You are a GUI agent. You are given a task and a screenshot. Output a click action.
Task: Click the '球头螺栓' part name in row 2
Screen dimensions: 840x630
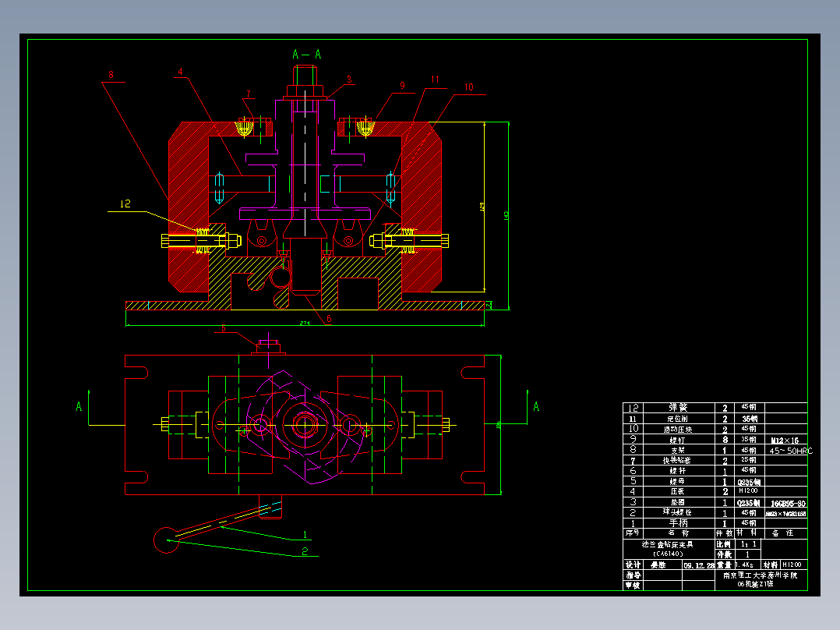pyautogui.click(x=677, y=512)
